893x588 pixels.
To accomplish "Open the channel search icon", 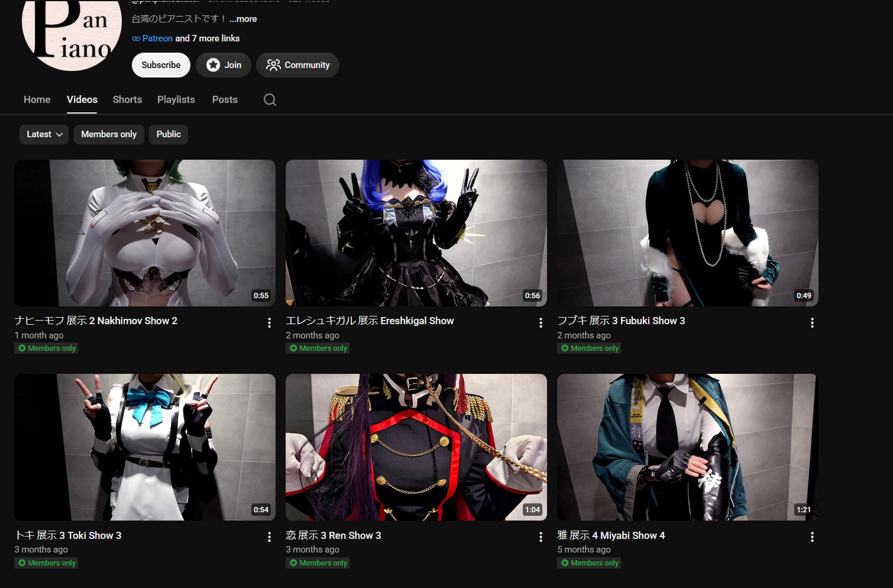I will [x=270, y=99].
